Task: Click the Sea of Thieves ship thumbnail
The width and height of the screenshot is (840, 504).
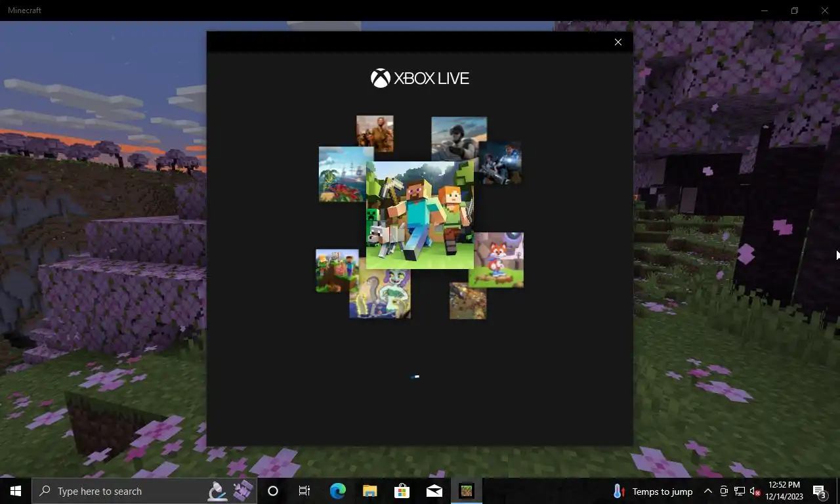Action: click(343, 175)
